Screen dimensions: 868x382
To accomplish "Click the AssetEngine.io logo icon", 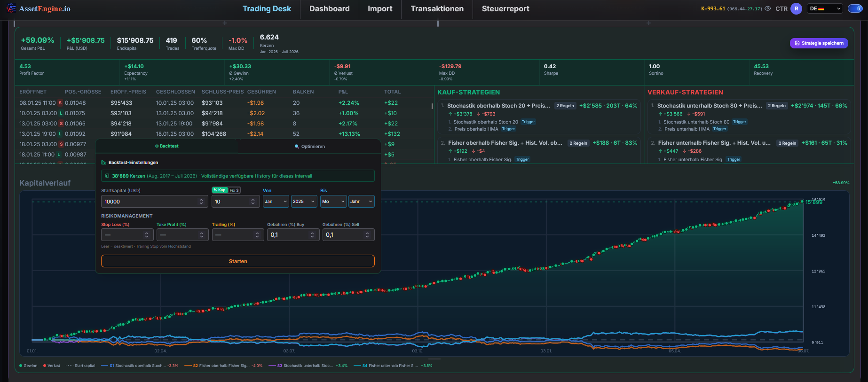I will click(x=11, y=8).
